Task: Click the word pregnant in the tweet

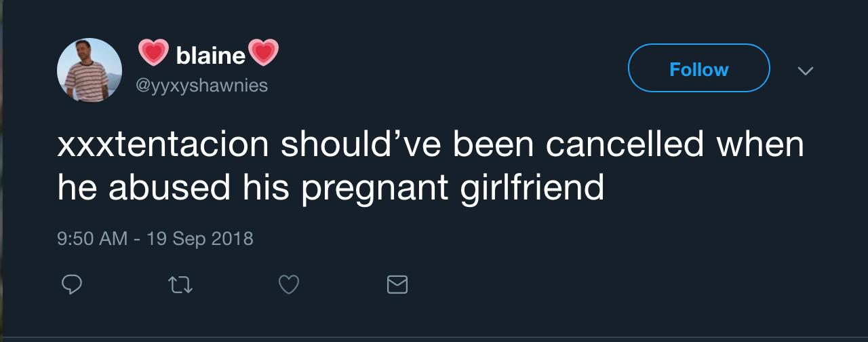Action: pyautogui.click(x=374, y=189)
